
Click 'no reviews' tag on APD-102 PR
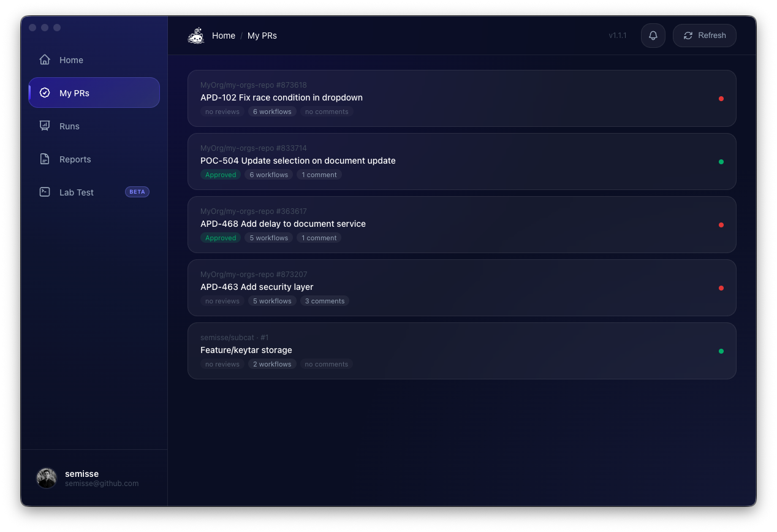(222, 112)
